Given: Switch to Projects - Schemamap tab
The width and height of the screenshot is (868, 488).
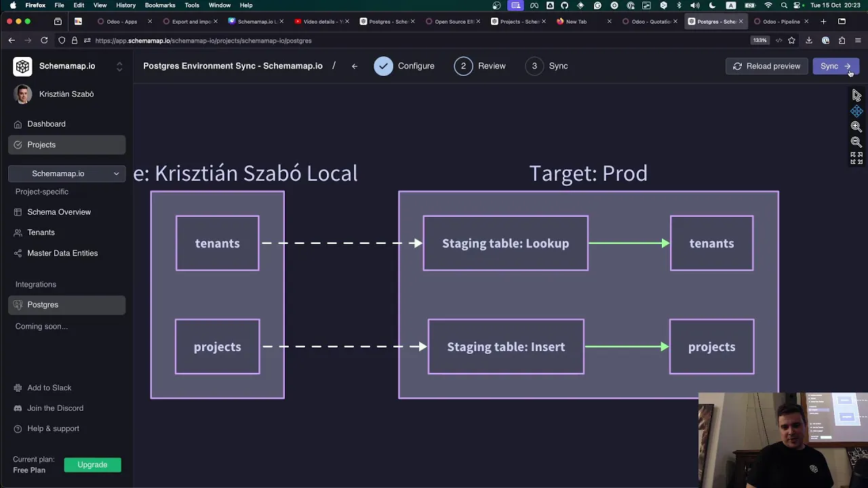Looking at the screenshot, I should tap(518, 22).
